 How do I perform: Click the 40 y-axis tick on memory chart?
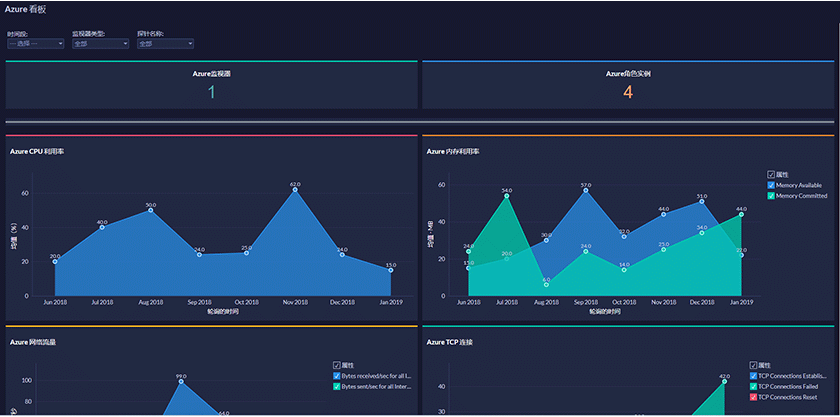point(442,222)
